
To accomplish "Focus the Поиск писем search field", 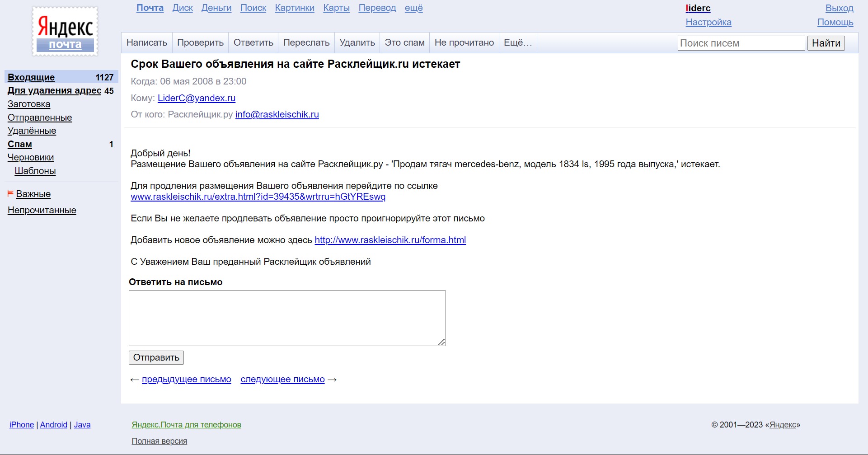I will [x=741, y=43].
